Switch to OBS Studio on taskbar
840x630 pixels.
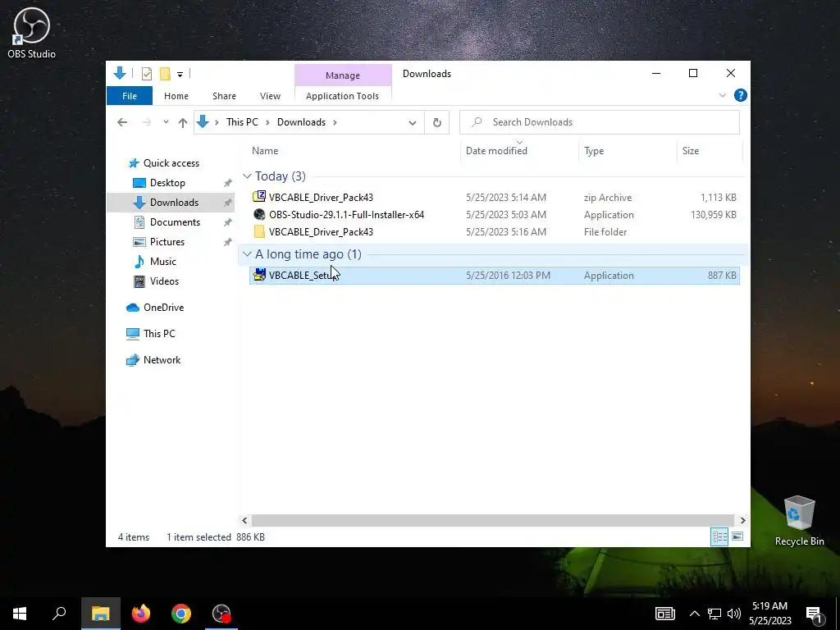click(x=221, y=614)
